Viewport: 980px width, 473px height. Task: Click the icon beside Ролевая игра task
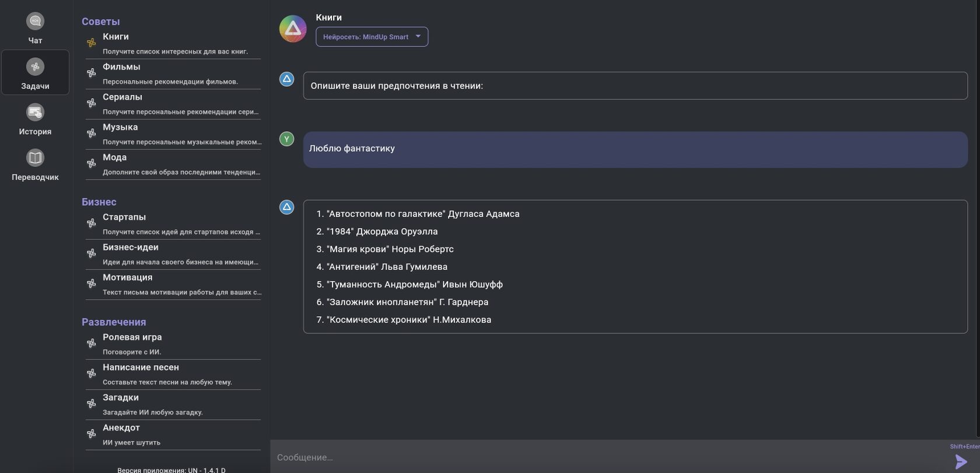92,344
